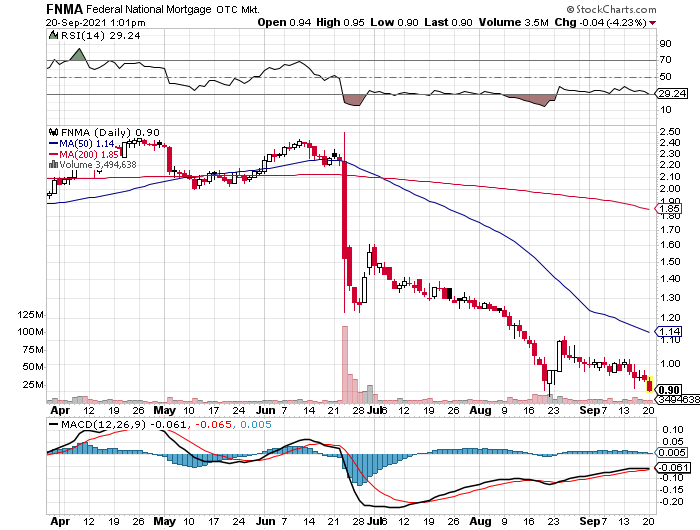Click the Volume 3.5M quote value
This screenshot has height=530, width=700.
point(513,22)
